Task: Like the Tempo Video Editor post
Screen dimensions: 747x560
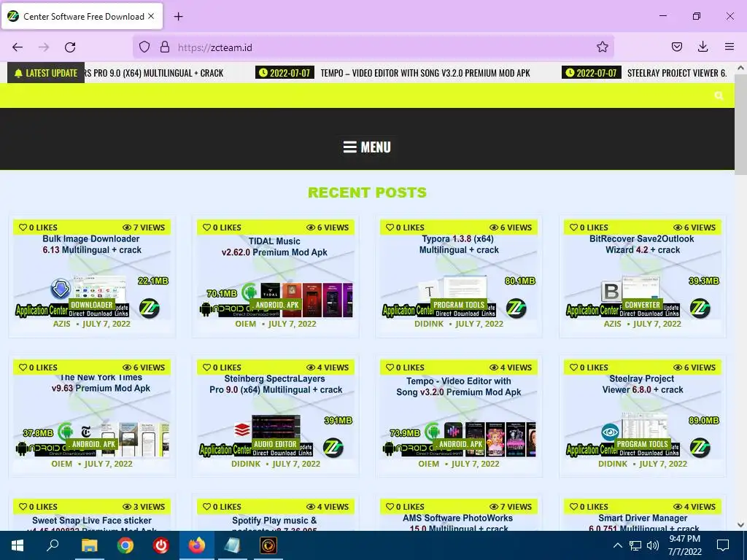Action: point(404,367)
